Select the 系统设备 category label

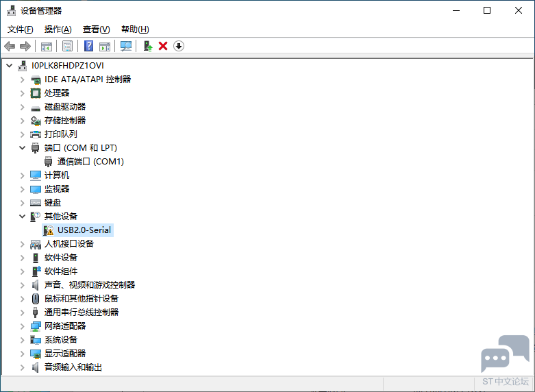61,340
